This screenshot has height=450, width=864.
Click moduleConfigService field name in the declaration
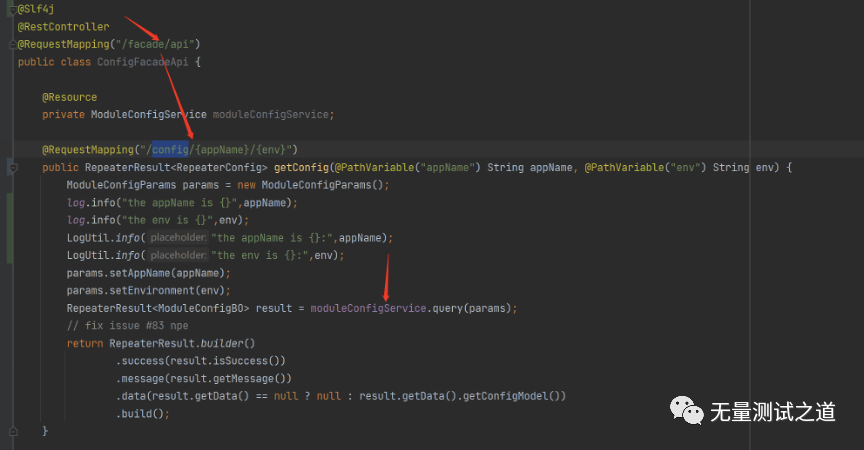point(271,115)
